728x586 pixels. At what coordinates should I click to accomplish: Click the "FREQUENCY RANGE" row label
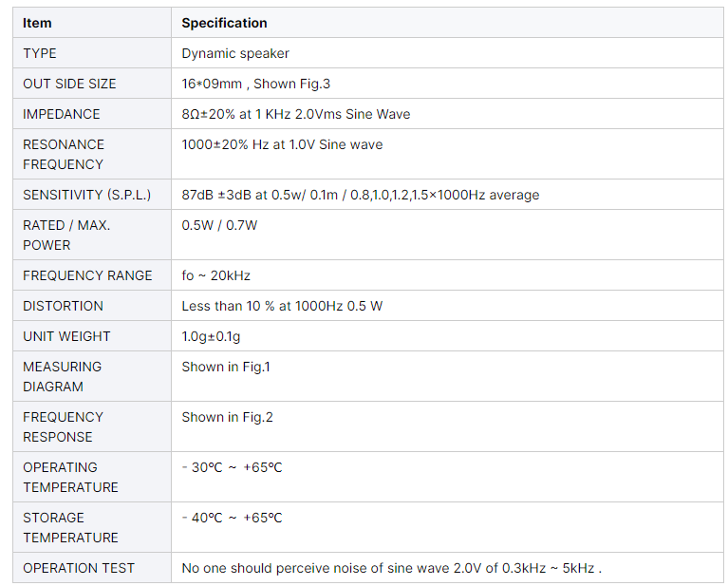coord(87,275)
